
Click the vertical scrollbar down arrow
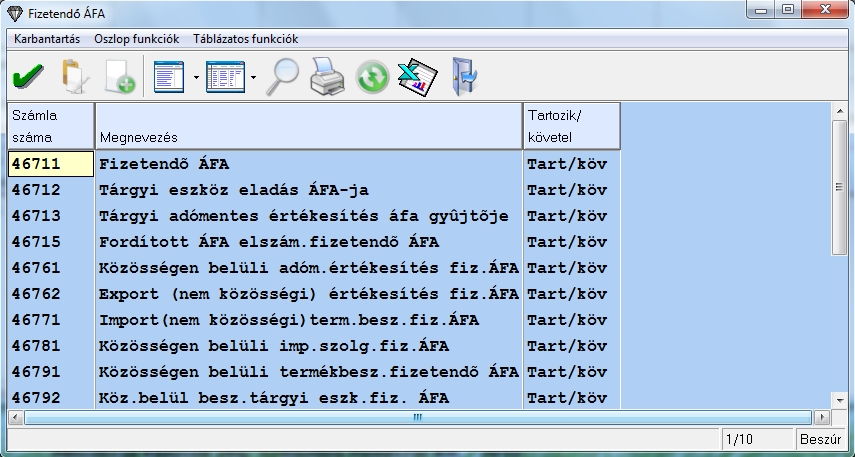tap(839, 399)
